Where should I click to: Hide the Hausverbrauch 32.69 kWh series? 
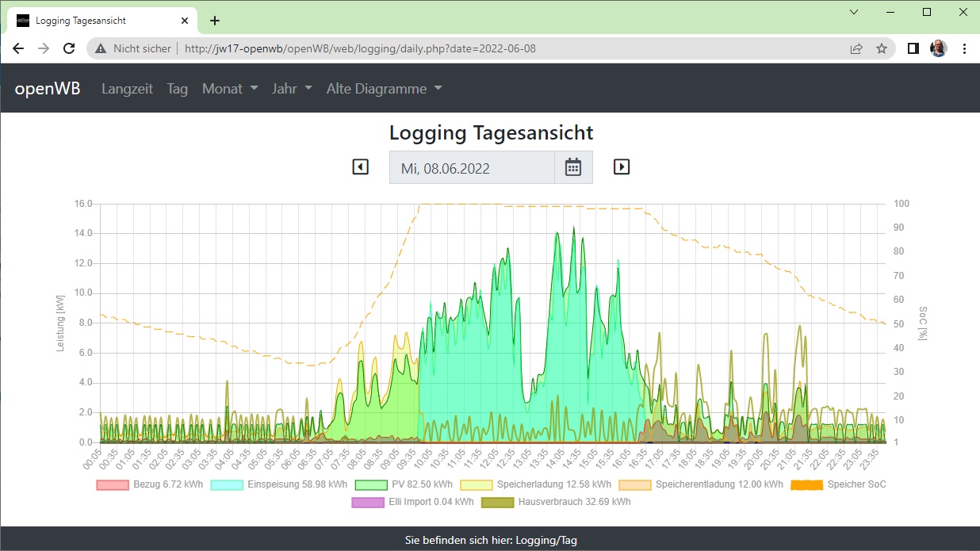click(559, 502)
